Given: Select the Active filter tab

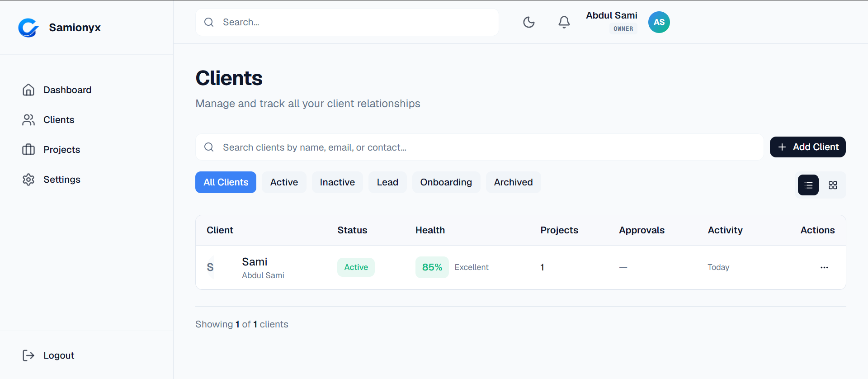Looking at the screenshot, I should [x=284, y=182].
